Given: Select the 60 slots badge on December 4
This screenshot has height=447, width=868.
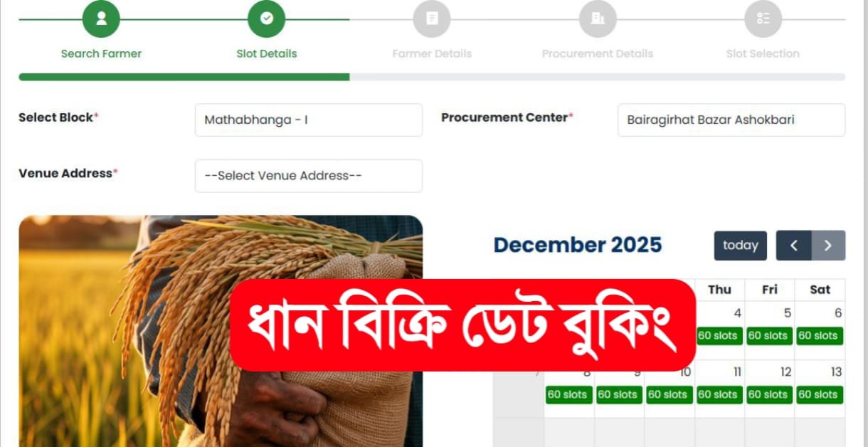Looking at the screenshot, I should tap(719, 336).
